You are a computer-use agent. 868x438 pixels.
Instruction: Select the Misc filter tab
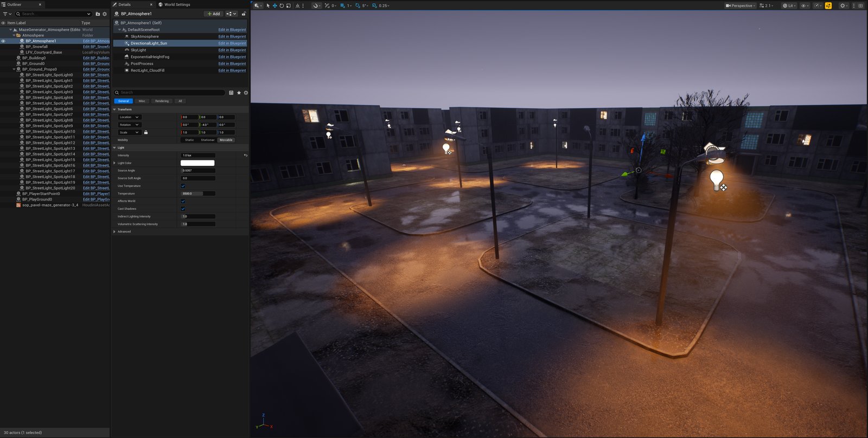click(x=142, y=101)
